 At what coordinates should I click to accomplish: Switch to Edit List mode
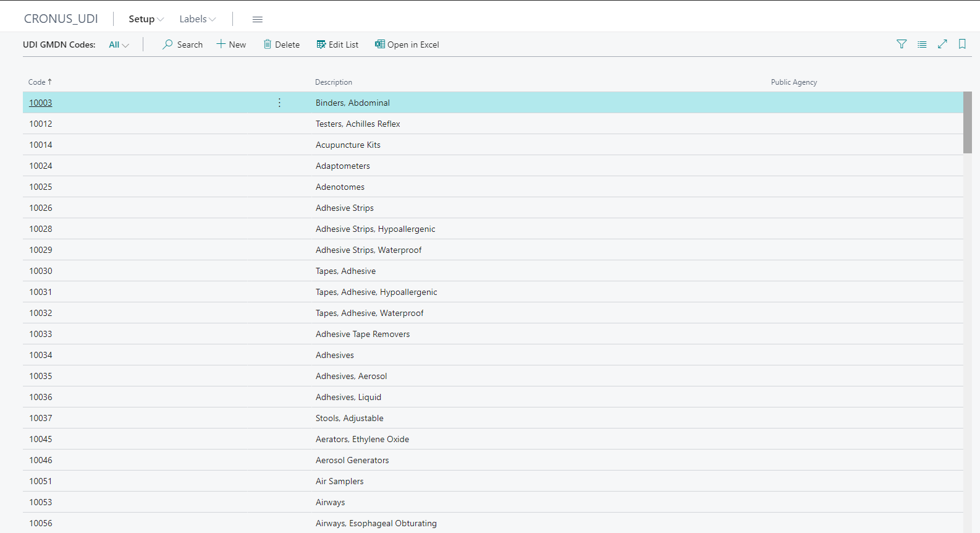point(337,45)
